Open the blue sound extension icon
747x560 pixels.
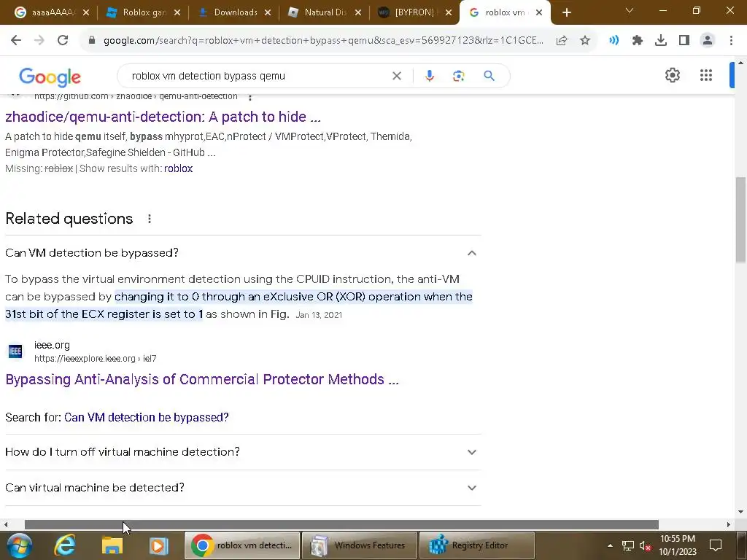pyautogui.click(x=614, y=41)
